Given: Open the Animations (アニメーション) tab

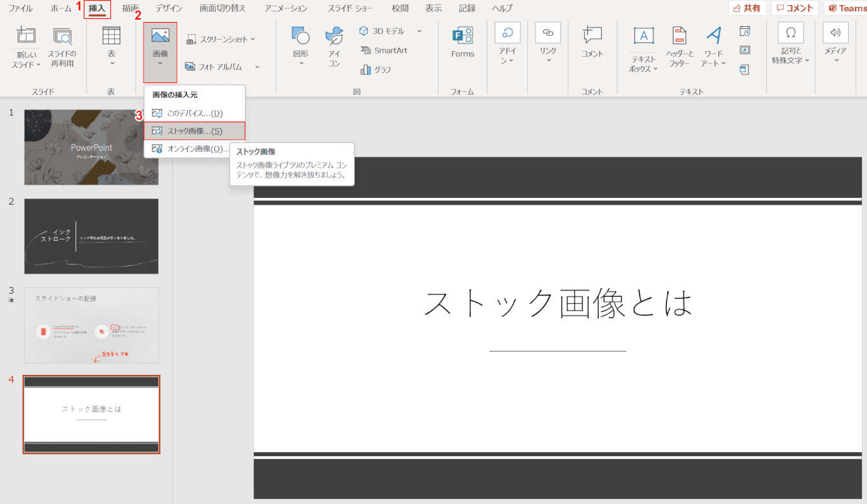Looking at the screenshot, I should pos(287,8).
